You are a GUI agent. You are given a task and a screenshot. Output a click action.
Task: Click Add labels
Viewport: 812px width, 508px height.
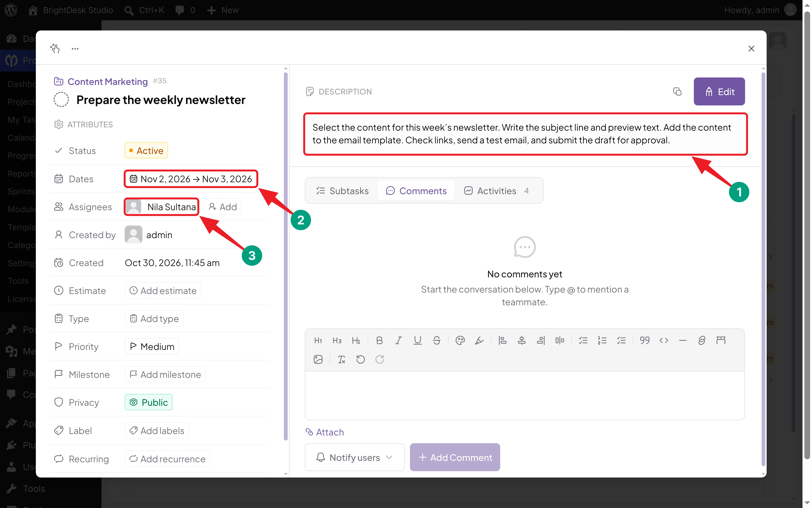157,430
